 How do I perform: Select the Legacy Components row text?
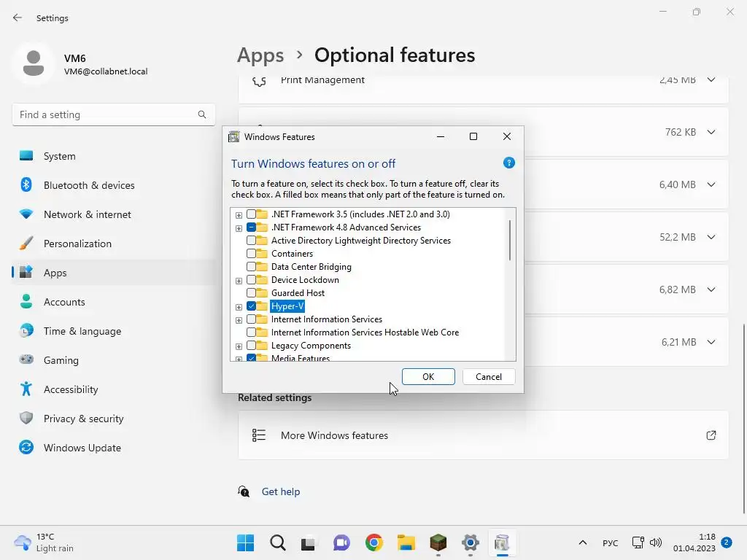pos(311,346)
